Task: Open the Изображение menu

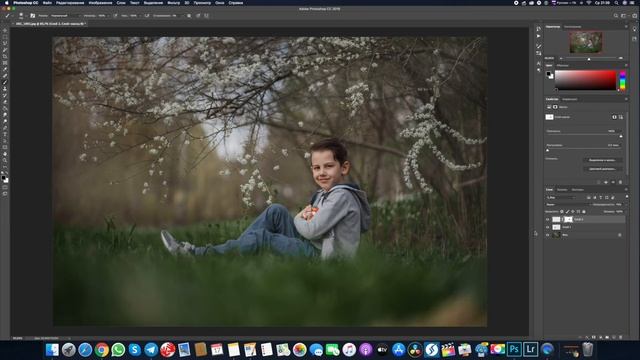Action: point(100,2)
